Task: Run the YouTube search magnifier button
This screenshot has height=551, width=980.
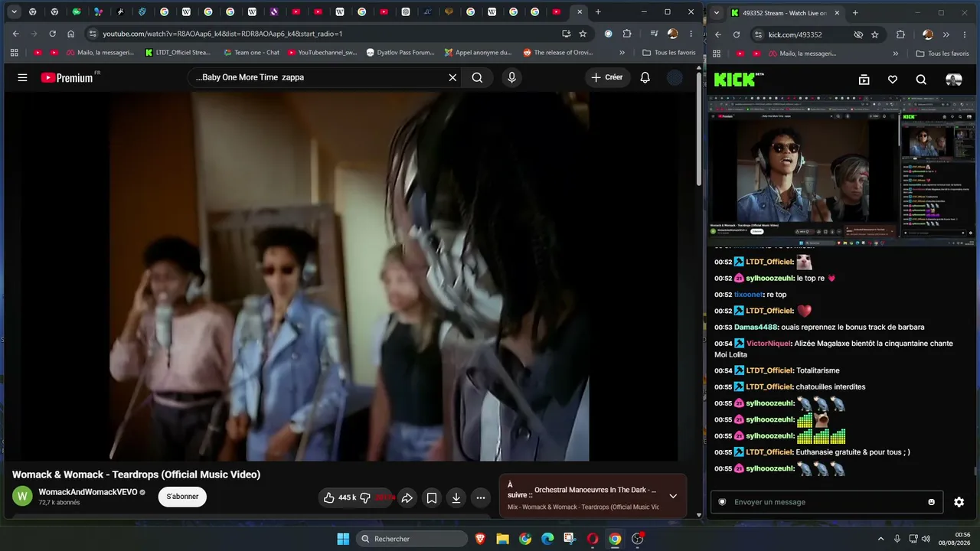Action: click(x=477, y=77)
